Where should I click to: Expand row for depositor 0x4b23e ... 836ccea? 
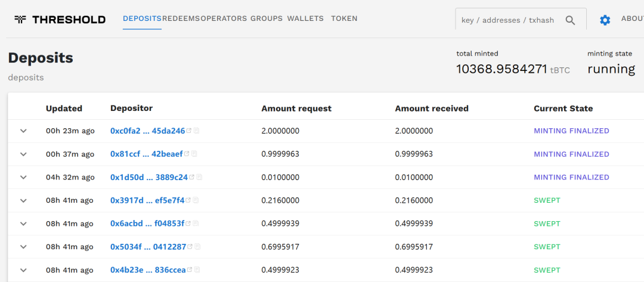tap(24, 270)
